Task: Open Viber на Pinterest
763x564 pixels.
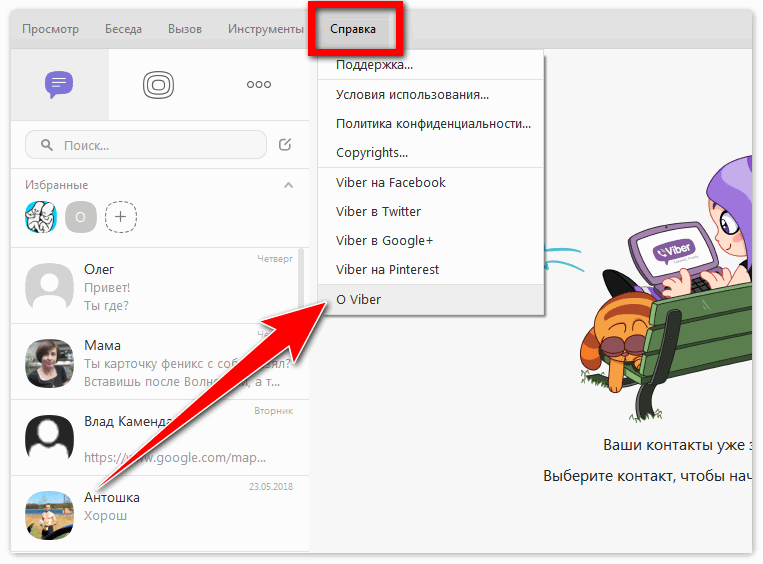Action: (431, 270)
